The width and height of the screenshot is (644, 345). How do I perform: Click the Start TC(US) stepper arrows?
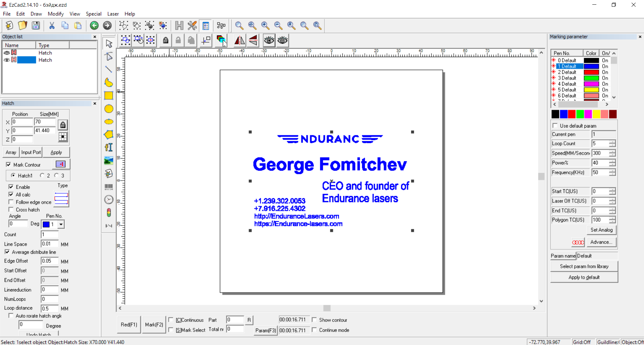[x=612, y=191]
